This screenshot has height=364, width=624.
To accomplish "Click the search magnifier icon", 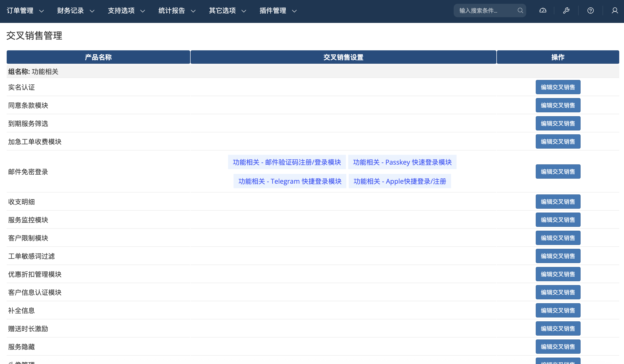I will [520, 11].
